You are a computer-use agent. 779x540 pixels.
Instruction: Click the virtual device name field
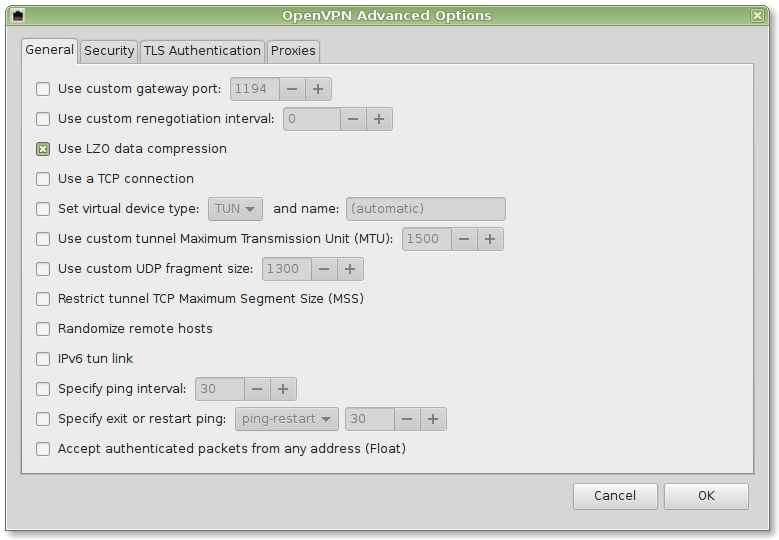click(x=425, y=209)
